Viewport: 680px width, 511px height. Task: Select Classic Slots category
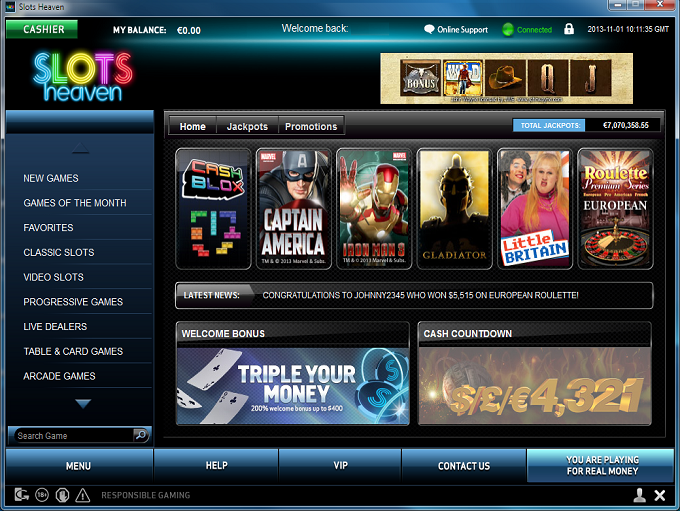59,252
